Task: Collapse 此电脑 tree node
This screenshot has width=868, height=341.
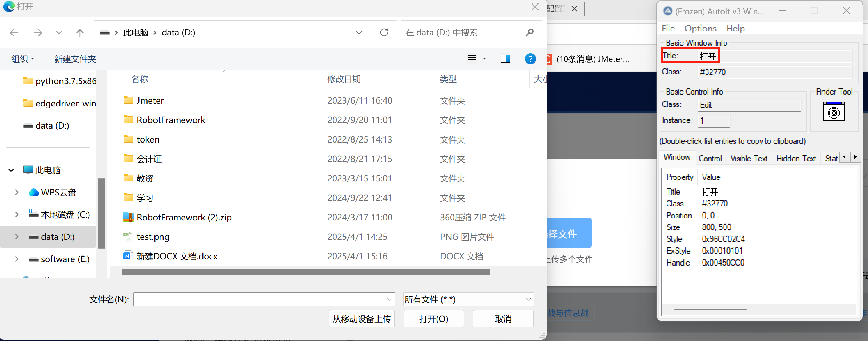Action: pos(11,170)
